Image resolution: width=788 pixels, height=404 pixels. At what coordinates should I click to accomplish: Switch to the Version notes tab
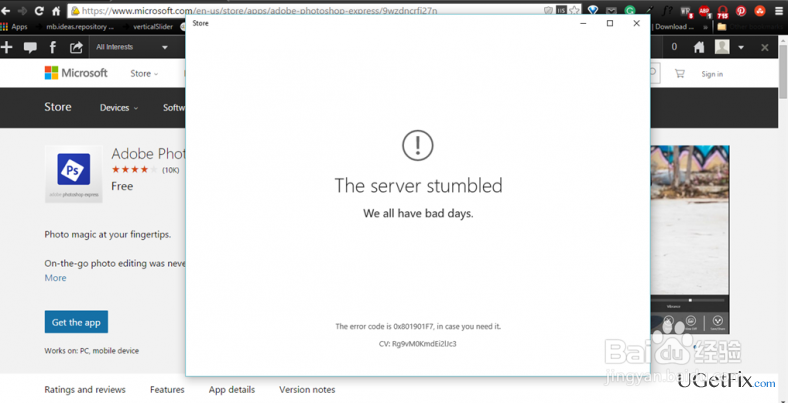coord(307,389)
